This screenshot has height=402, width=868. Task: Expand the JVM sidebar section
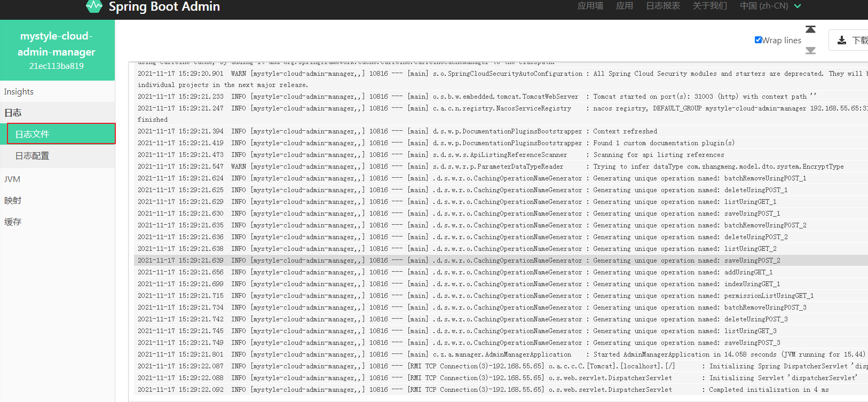[x=12, y=179]
